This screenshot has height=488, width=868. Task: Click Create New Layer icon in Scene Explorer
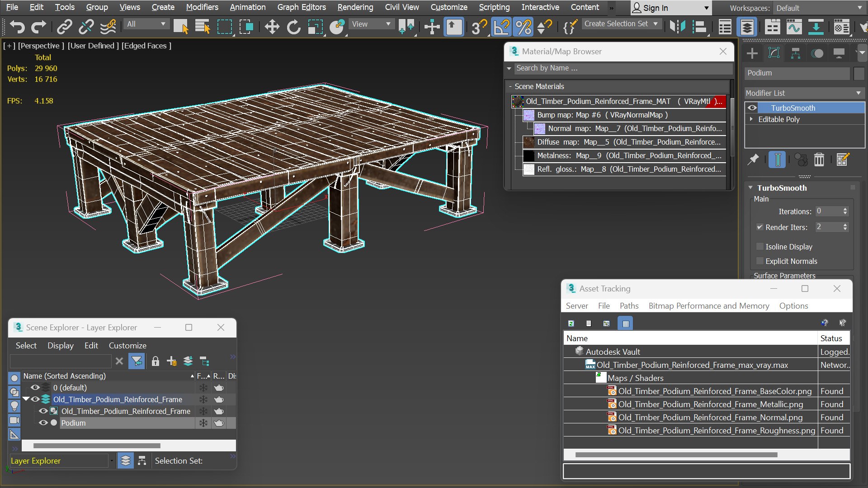[x=172, y=361]
